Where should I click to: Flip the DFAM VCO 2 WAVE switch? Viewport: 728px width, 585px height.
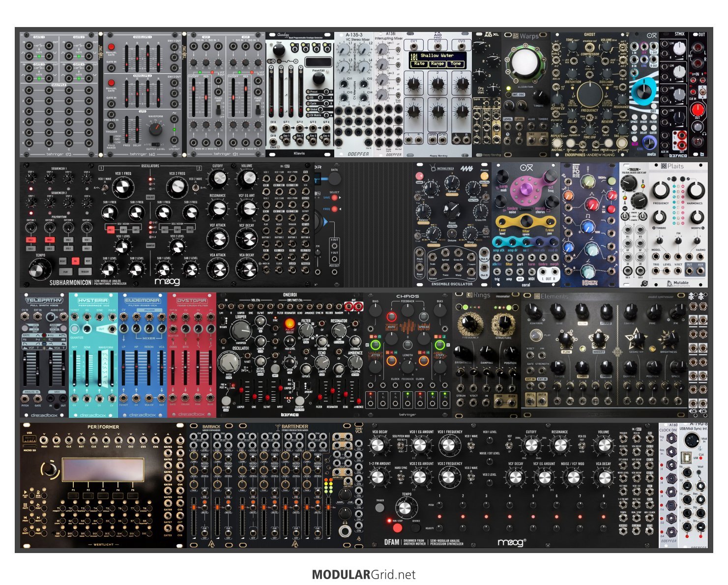471,477
